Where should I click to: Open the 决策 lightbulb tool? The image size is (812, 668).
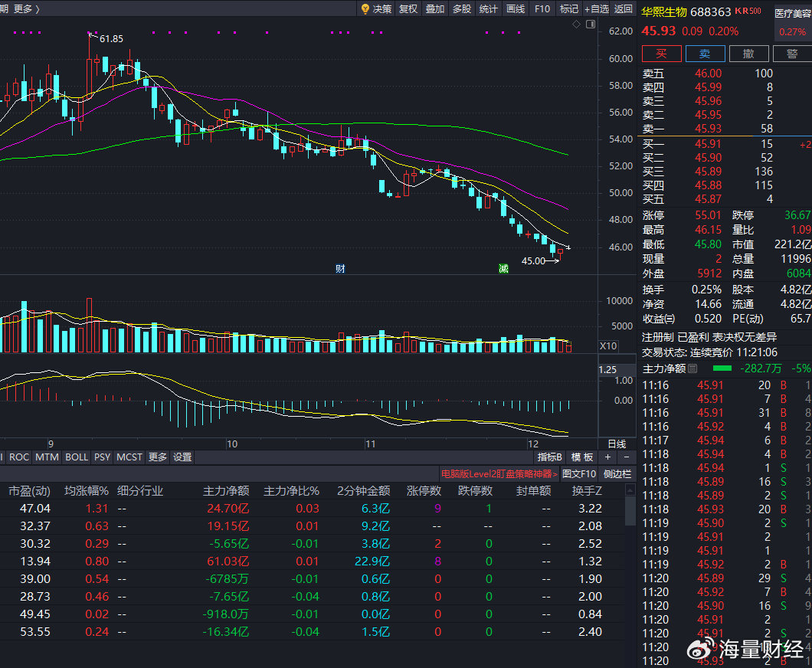pyautogui.click(x=376, y=8)
